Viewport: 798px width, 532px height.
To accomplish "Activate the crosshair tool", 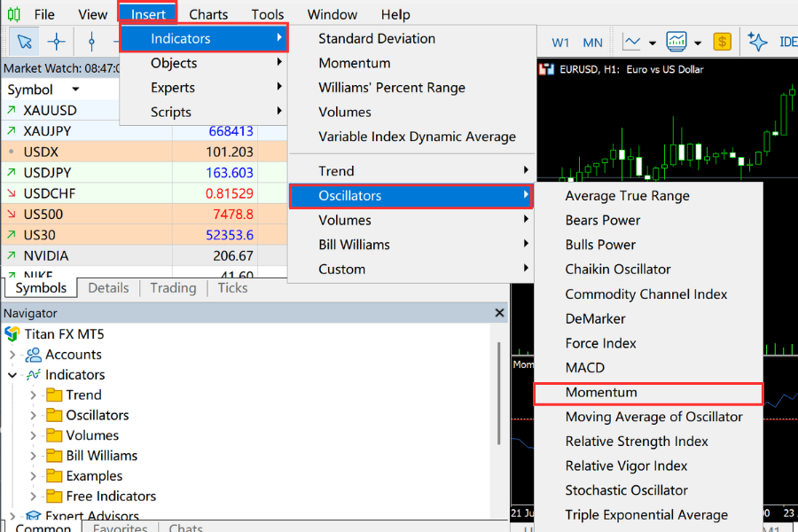I will tap(56, 42).
